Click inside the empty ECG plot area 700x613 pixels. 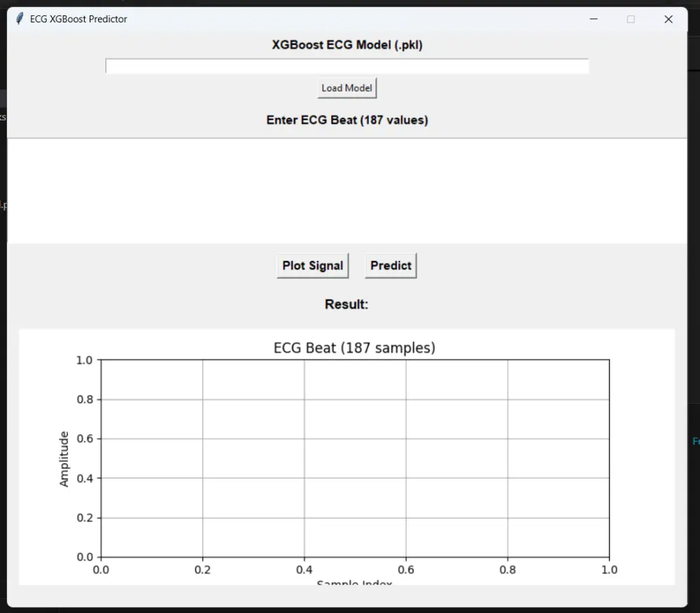(x=355, y=458)
